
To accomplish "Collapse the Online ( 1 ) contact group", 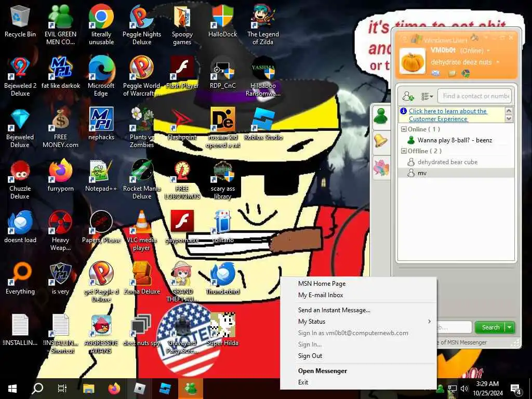I will click(x=404, y=129).
